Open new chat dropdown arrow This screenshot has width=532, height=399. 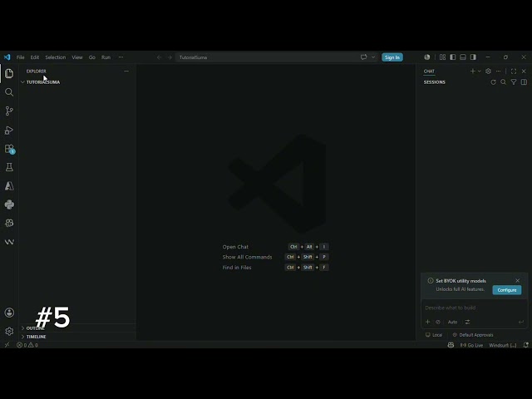pyautogui.click(x=479, y=71)
